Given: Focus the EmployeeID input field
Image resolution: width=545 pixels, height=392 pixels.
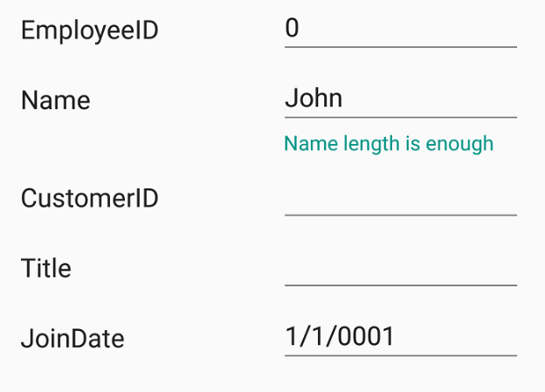Looking at the screenshot, I should point(400,30).
